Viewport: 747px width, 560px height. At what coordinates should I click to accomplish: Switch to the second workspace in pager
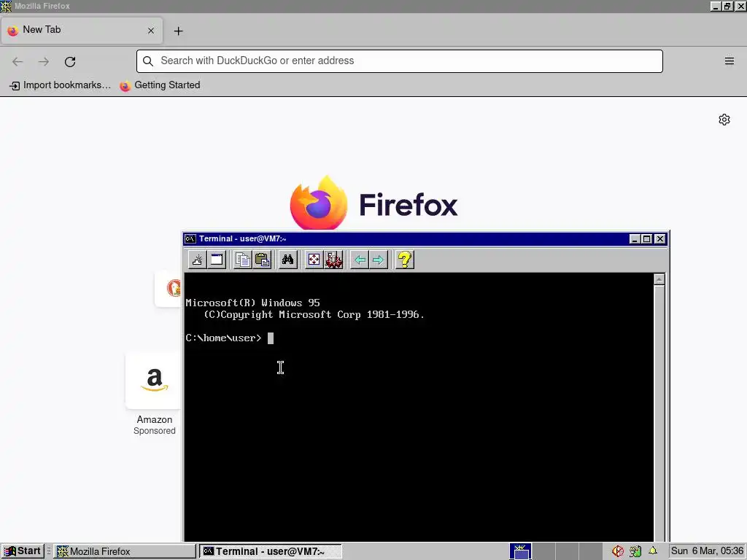(543, 551)
